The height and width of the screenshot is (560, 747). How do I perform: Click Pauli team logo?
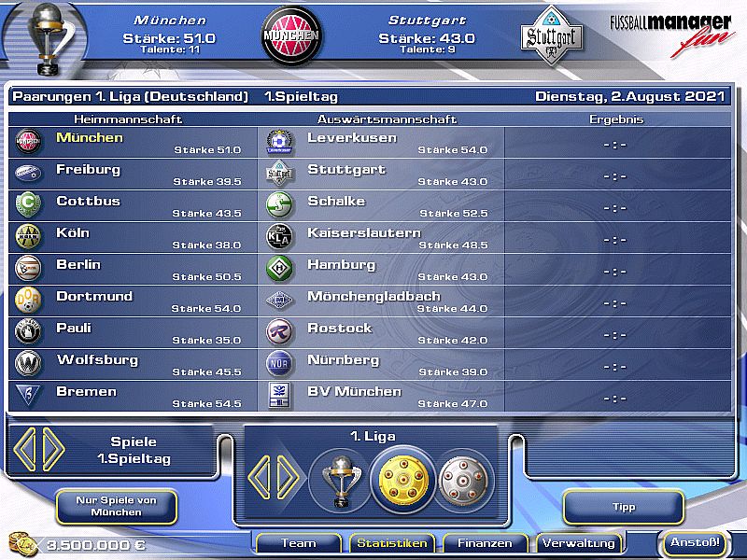(28, 332)
